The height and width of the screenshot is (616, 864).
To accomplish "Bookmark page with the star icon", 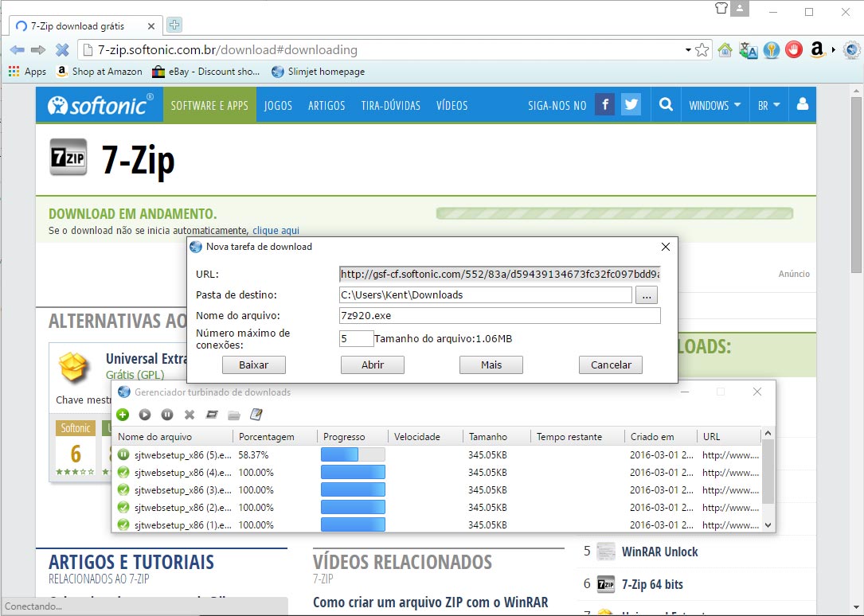I will coord(702,50).
